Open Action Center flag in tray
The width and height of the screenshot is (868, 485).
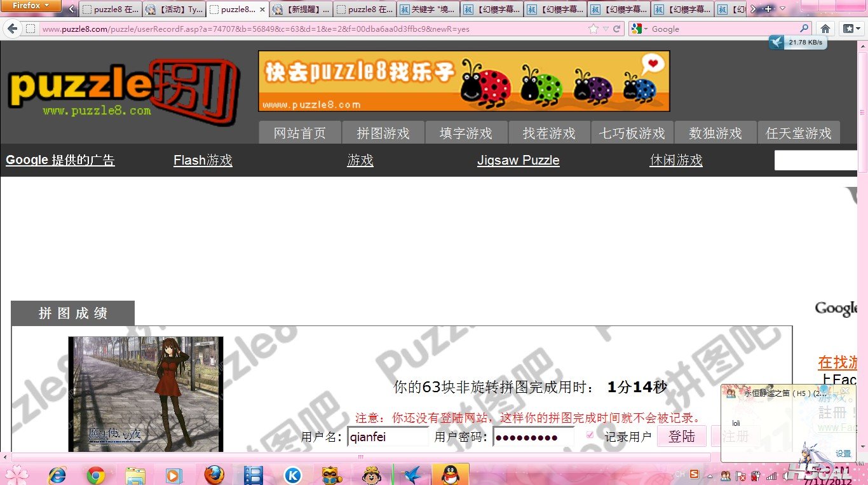(x=740, y=475)
